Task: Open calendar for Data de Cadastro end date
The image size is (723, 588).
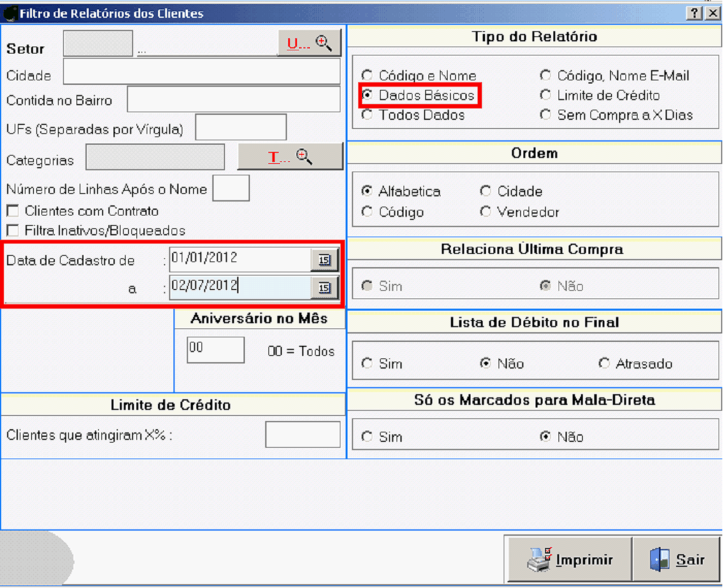Action: click(x=325, y=288)
